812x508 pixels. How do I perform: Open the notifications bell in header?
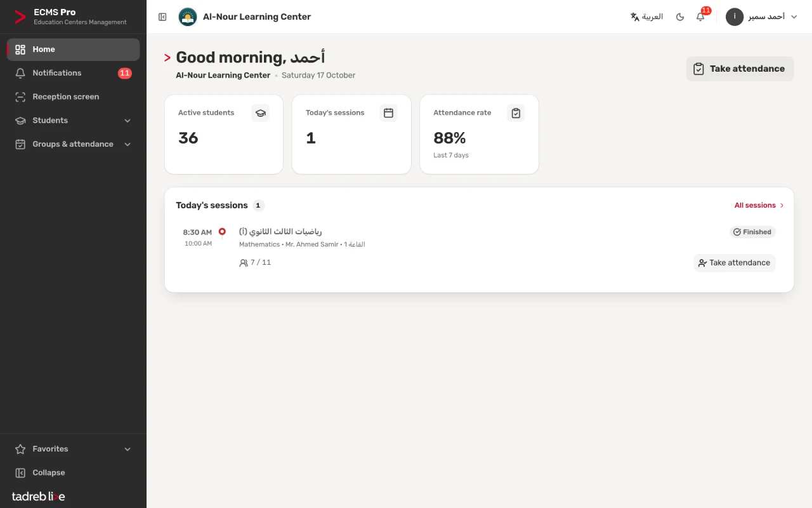click(x=701, y=17)
